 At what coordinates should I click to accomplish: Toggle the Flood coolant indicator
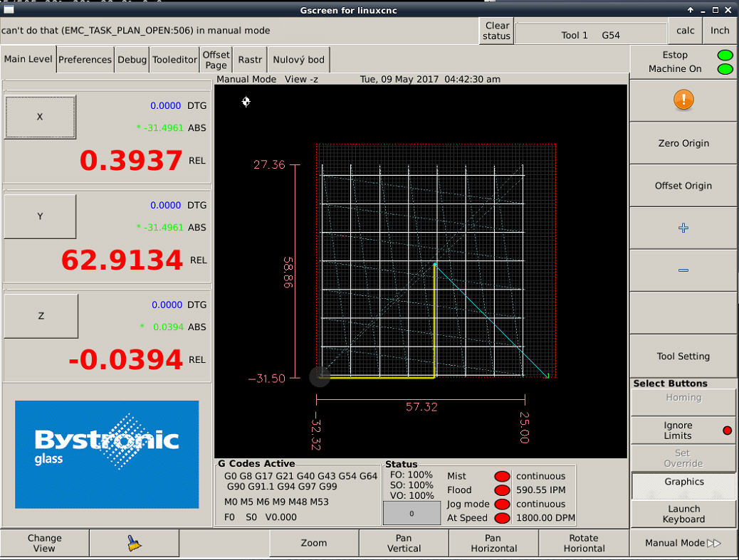tap(503, 490)
